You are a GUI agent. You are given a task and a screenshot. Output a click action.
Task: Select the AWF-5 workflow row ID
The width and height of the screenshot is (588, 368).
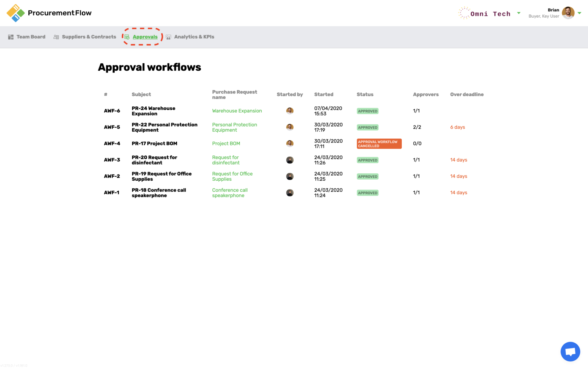112,127
